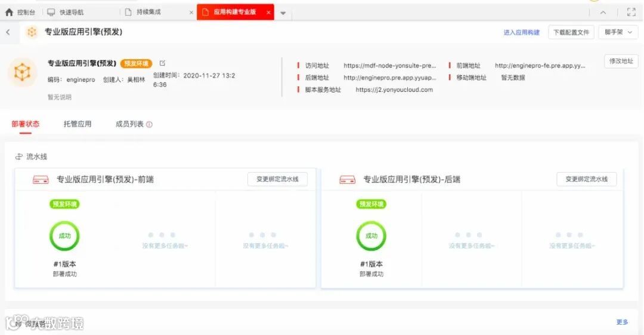
Task: Open the 后端地址 enginepro URL
Action: 390,78
